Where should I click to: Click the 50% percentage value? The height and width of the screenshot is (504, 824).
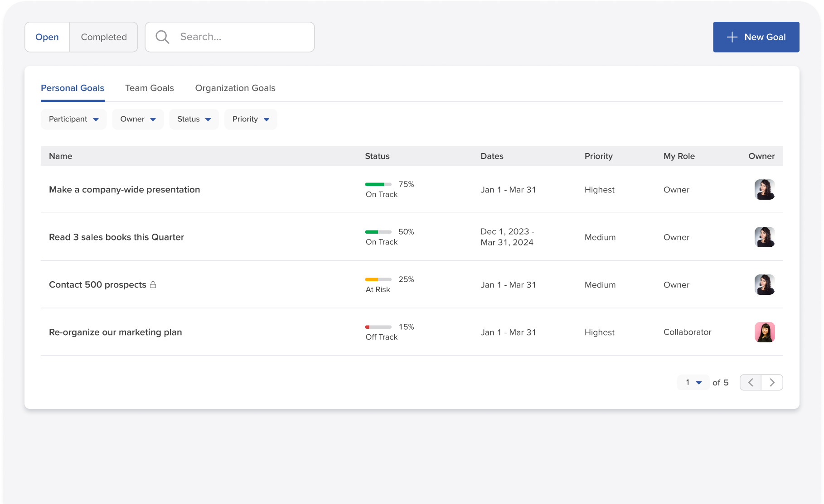point(406,232)
